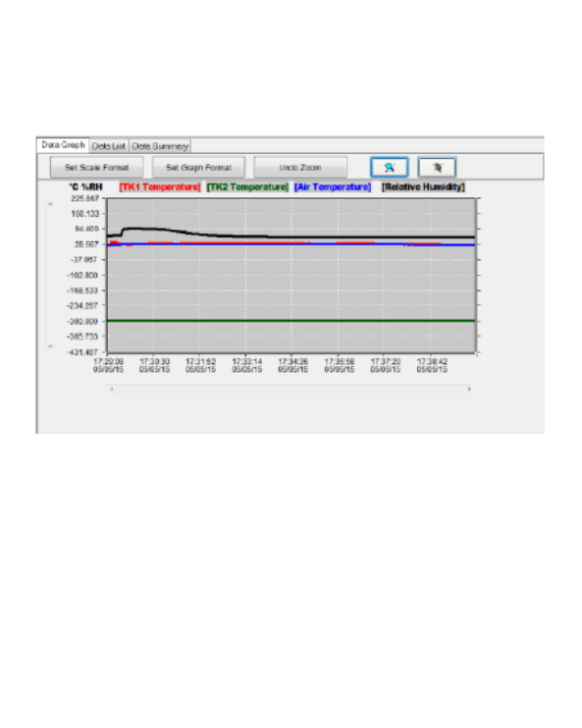Screen dimensions: 582x728
Task: Select the Data Graph tab
Action: [x=63, y=145]
